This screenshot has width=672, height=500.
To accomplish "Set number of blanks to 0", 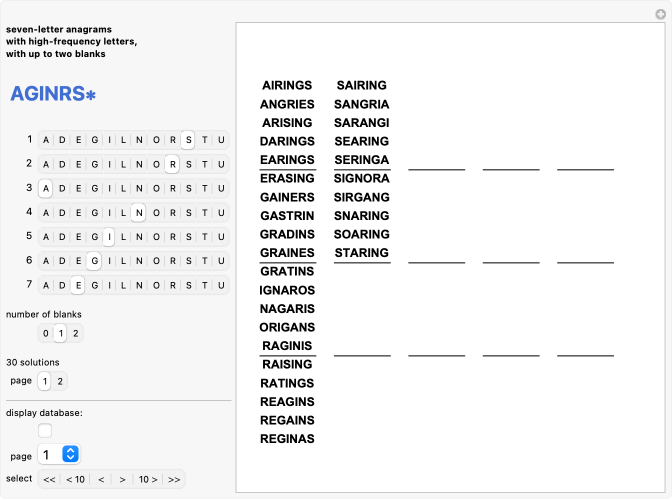I will [x=45, y=333].
